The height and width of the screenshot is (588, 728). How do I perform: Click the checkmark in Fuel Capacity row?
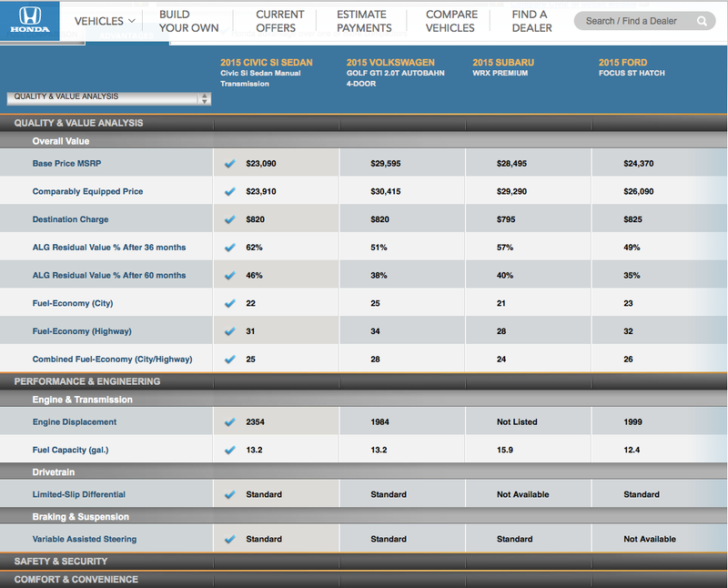pos(230,450)
